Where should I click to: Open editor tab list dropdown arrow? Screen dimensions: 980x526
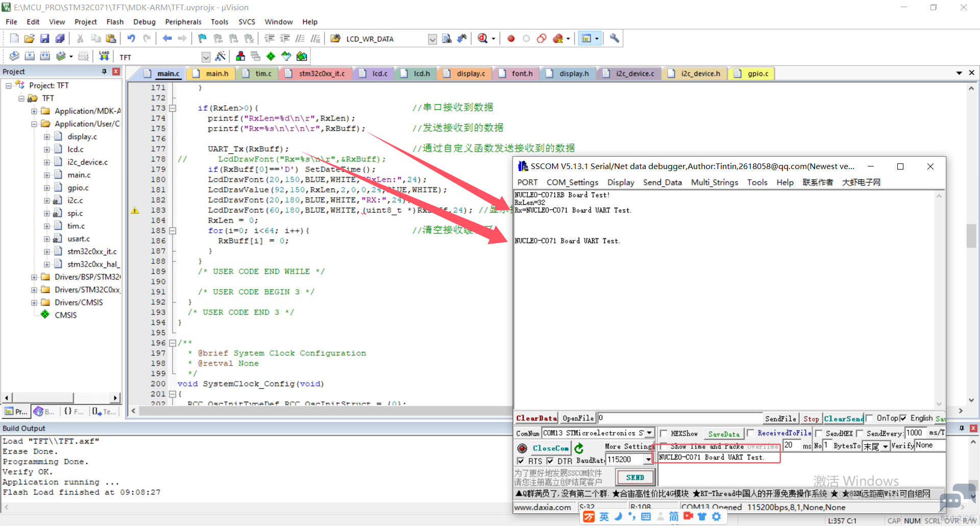pyautogui.click(x=959, y=73)
